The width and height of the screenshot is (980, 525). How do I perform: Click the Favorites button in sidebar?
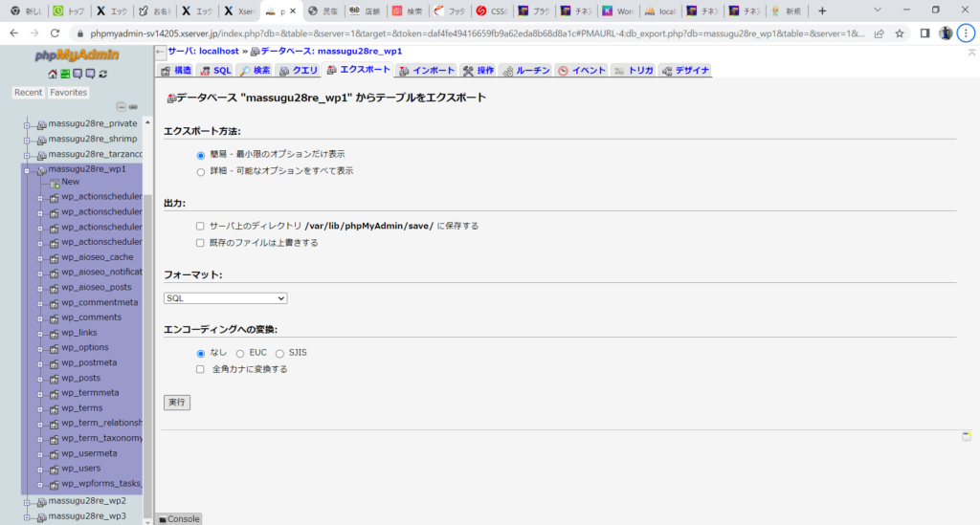(69, 93)
